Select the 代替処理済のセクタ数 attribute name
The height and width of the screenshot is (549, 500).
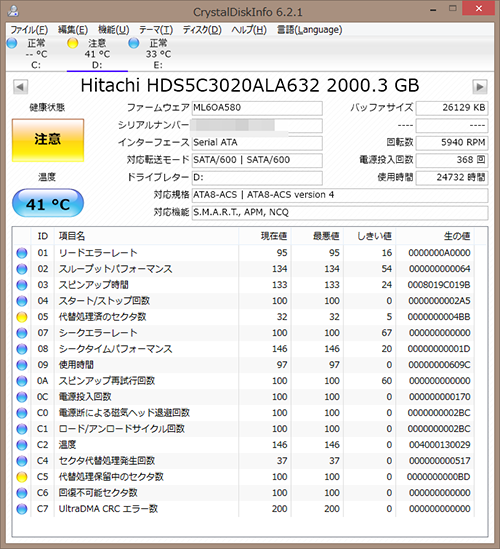pos(102,317)
